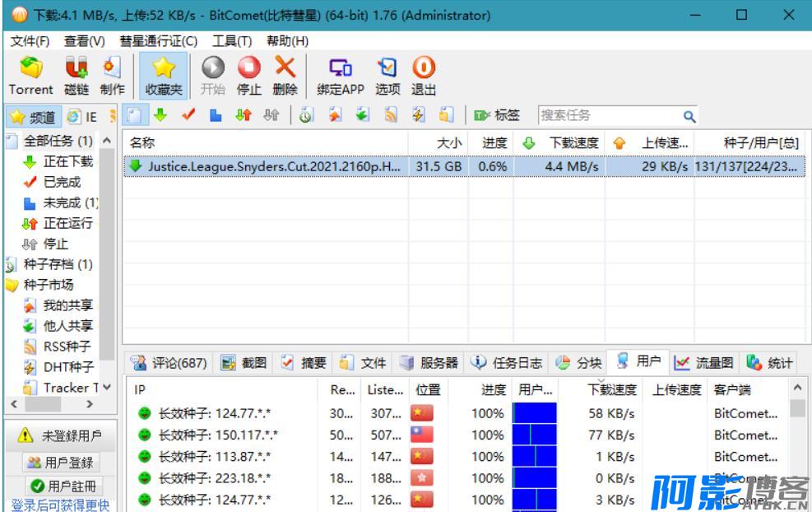The height and width of the screenshot is (512, 812).
Task: Sort by 下载速度 column header in task list
Action: pos(559,142)
